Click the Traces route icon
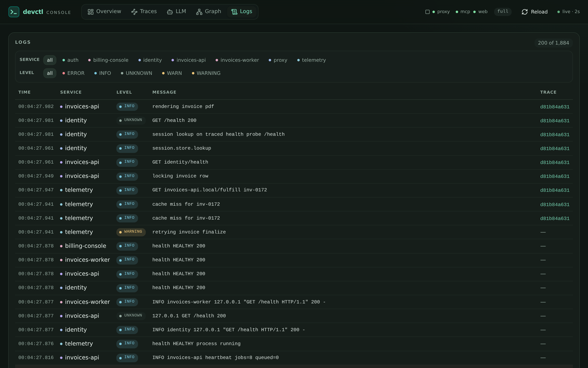The width and height of the screenshot is (588, 368). 134,12
